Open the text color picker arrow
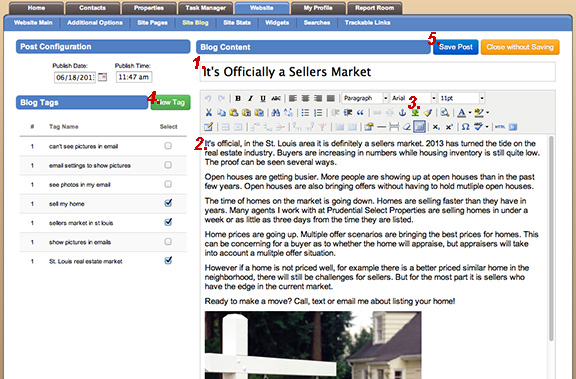This screenshot has width=576, height=379. tap(470, 113)
